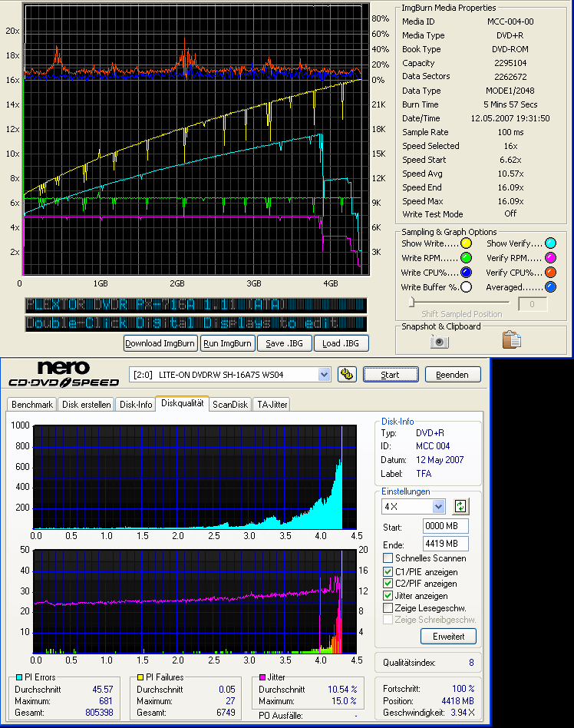Click the Date/Time value 12.05.2007 19:31:50
This screenshot has width=574, height=728.
tap(510, 118)
